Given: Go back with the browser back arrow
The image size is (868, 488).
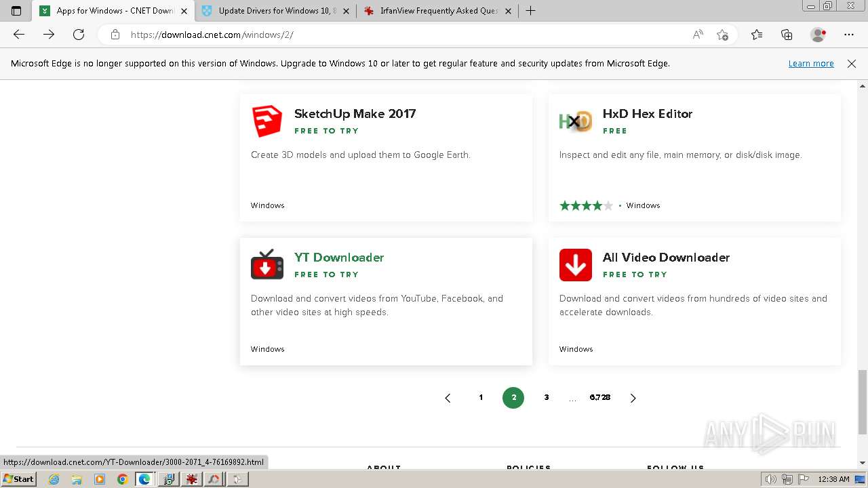Looking at the screenshot, I should point(19,35).
